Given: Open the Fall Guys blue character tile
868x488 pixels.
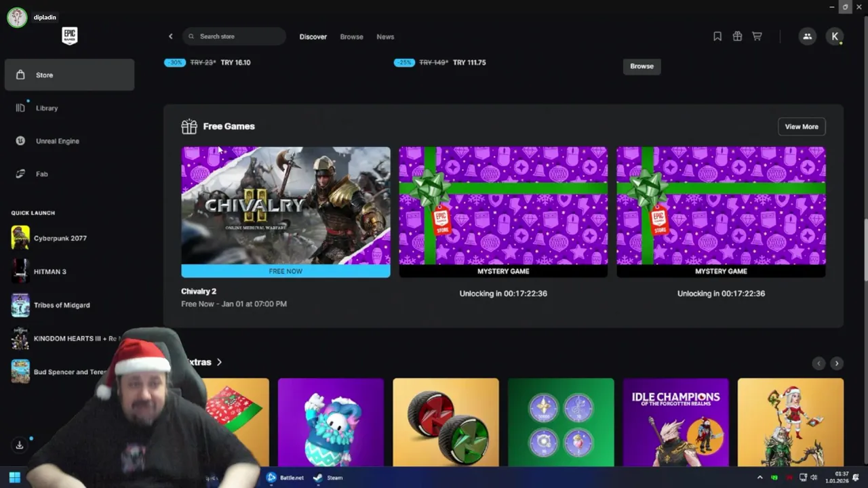Looking at the screenshot, I should (330, 422).
